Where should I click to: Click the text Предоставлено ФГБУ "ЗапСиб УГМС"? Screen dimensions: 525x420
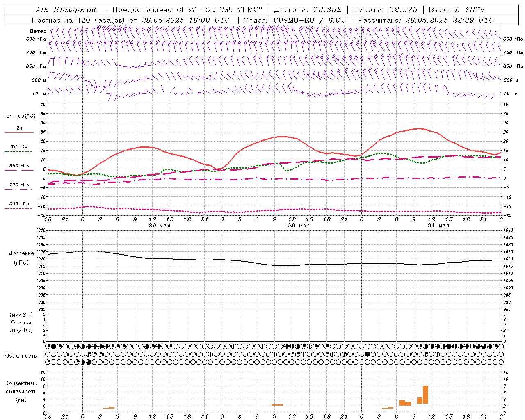point(187,10)
